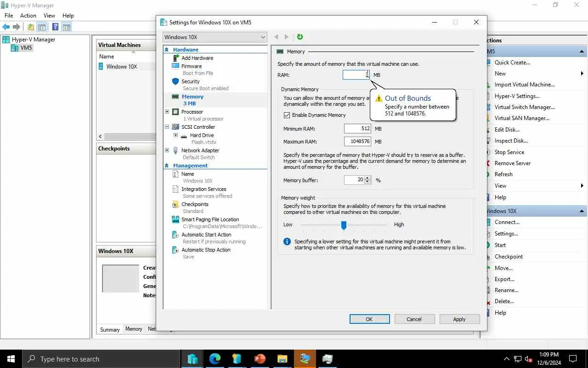Click the Memory chip icon in hardware tree
This screenshot has height=368, width=588.
coord(175,97)
